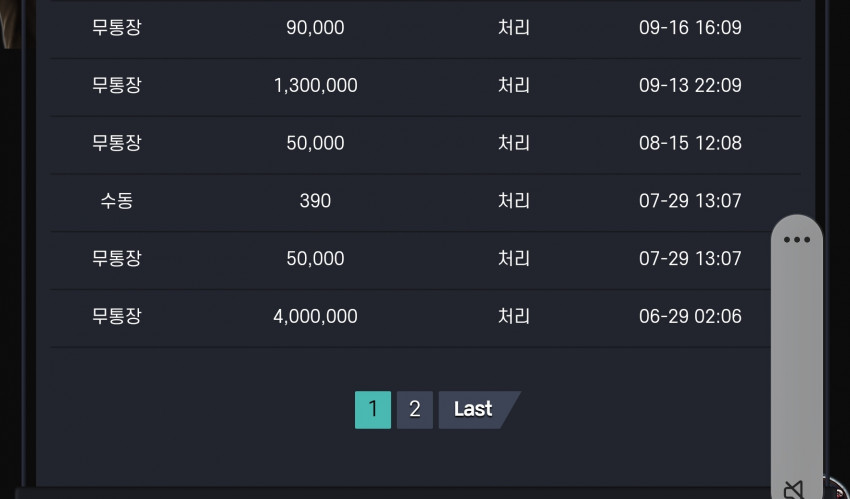The width and height of the screenshot is (850, 499).
Task: Click 50,000 amount dated 08-15
Action: point(315,143)
